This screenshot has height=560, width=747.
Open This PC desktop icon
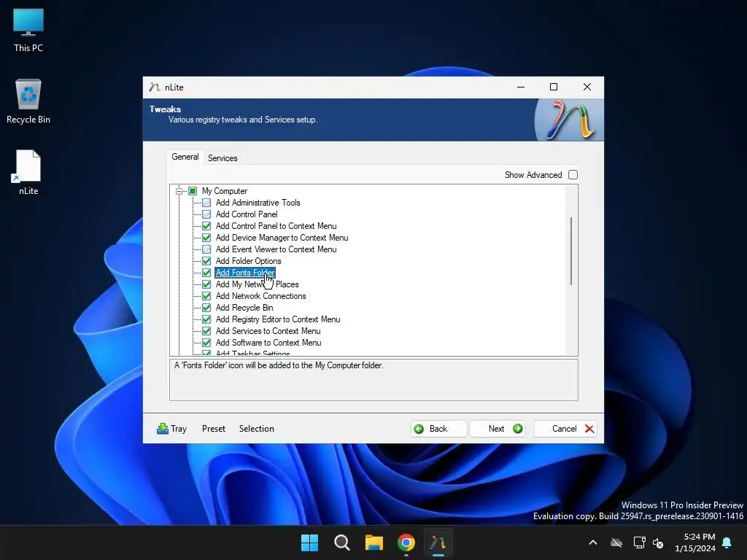point(28,31)
